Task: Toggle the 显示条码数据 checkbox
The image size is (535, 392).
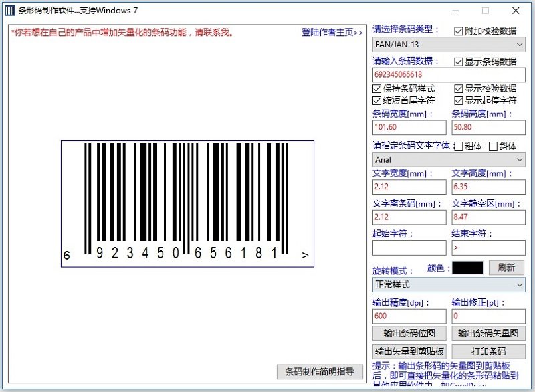Action: click(458, 62)
